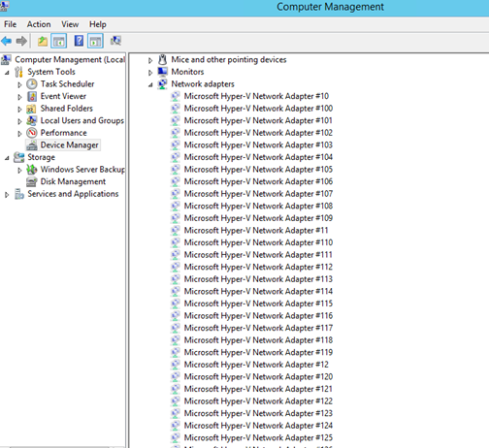Viewport: 489px width, 448px height.
Task: Collapse the Network adapters category
Action: 150,85
